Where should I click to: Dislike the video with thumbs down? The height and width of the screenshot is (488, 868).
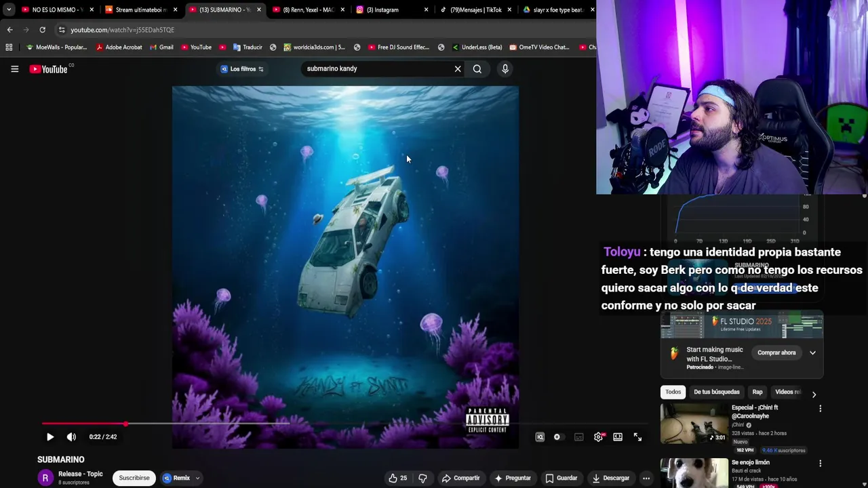(422, 478)
